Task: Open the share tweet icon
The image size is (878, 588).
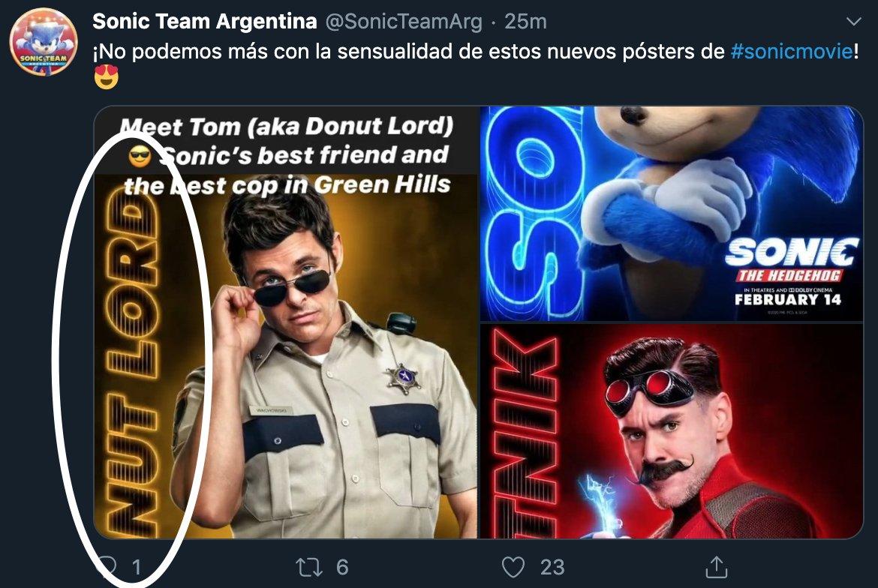Action: [x=716, y=567]
